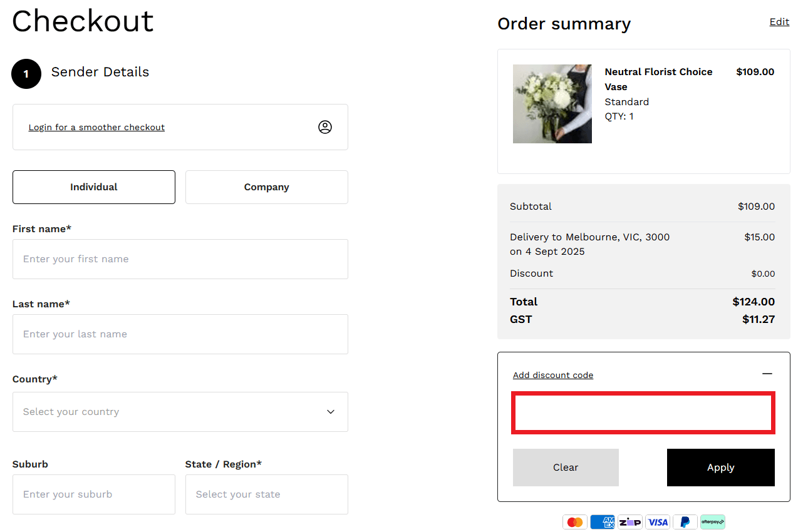803x532 pixels.
Task: Click the account profile icon
Action: coord(325,126)
